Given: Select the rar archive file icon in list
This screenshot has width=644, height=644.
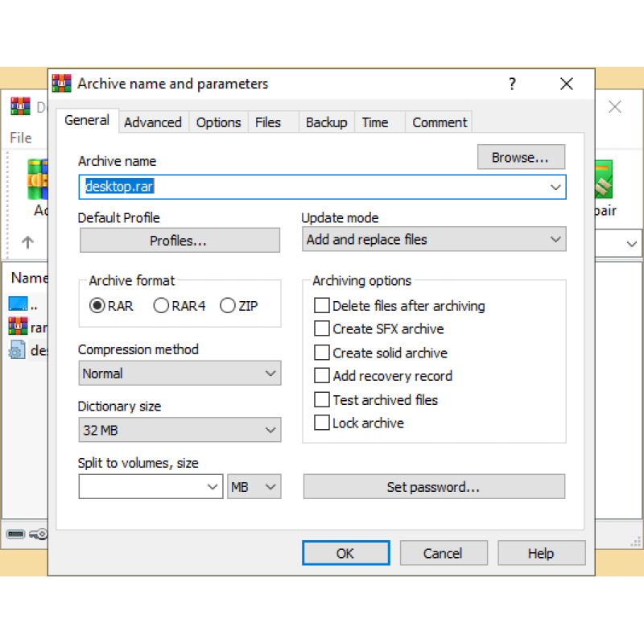Looking at the screenshot, I should tap(18, 327).
